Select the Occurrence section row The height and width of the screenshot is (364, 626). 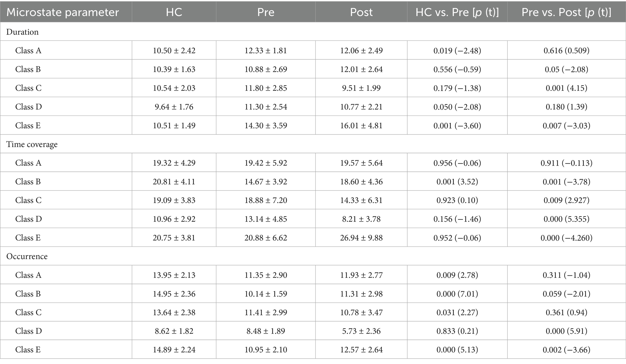point(27,256)
